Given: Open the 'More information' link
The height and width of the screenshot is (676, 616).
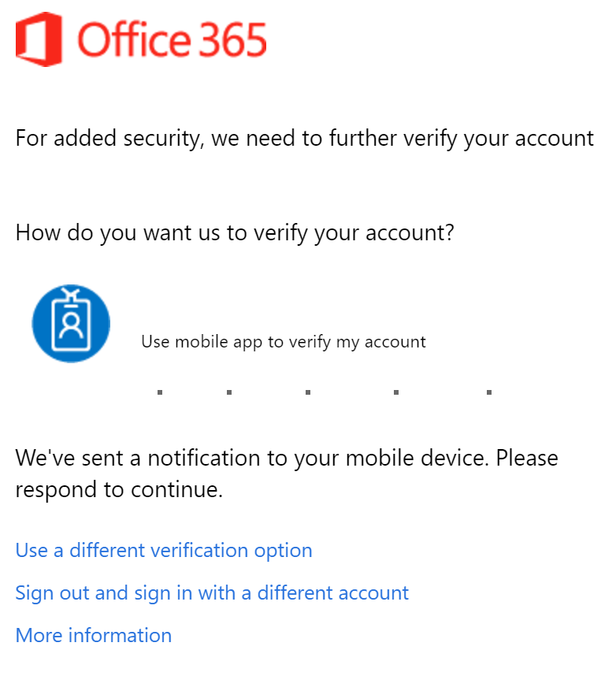Looking at the screenshot, I should tap(94, 635).
